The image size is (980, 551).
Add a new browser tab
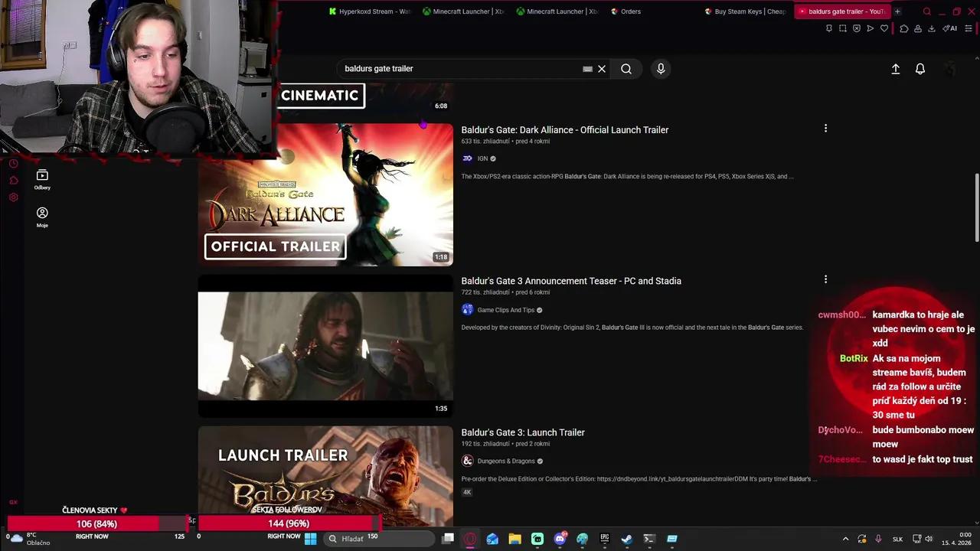pos(897,11)
